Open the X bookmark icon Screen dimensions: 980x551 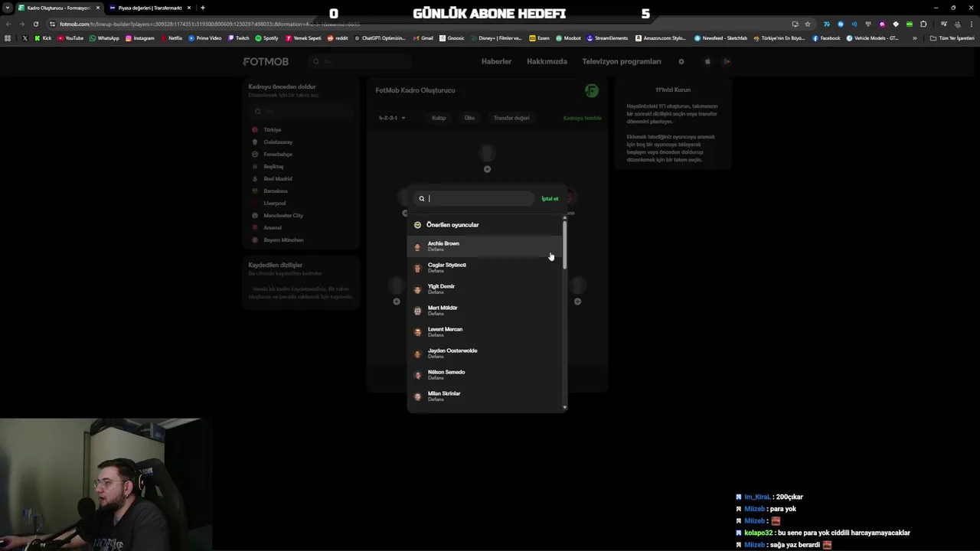tap(24, 37)
